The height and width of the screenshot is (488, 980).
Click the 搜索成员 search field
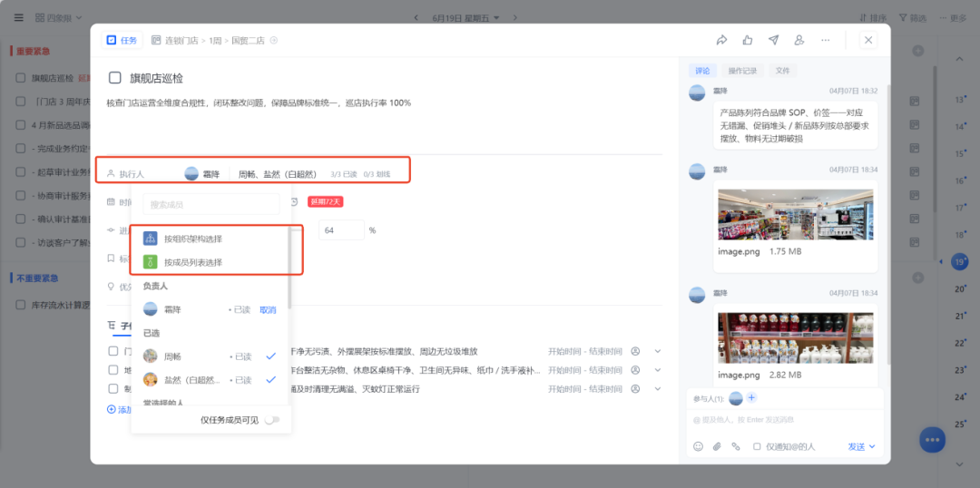(x=211, y=204)
